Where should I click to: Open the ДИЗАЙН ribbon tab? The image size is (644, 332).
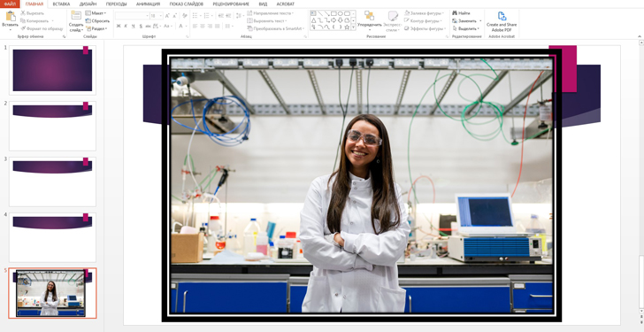click(88, 4)
